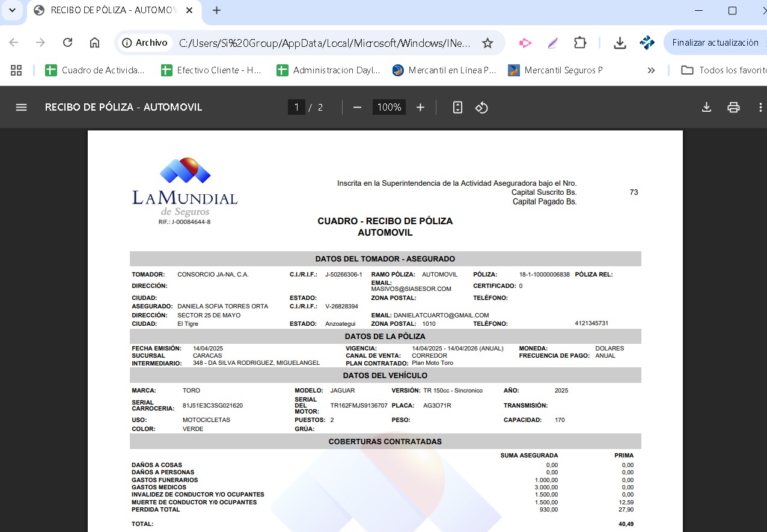Open the browser home page
Image resolution: width=767 pixels, height=532 pixels.
pyautogui.click(x=94, y=43)
